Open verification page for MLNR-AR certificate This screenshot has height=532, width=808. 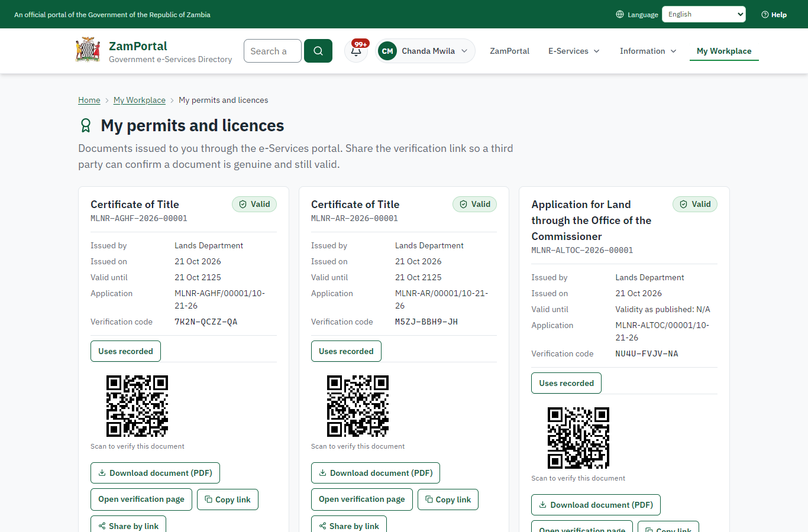pyautogui.click(x=362, y=499)
